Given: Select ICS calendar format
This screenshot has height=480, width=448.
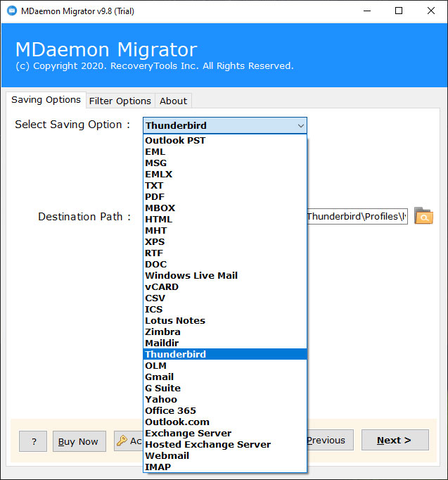Looking at the screenshot, I should pyautogui.click(x=225, y=309).
